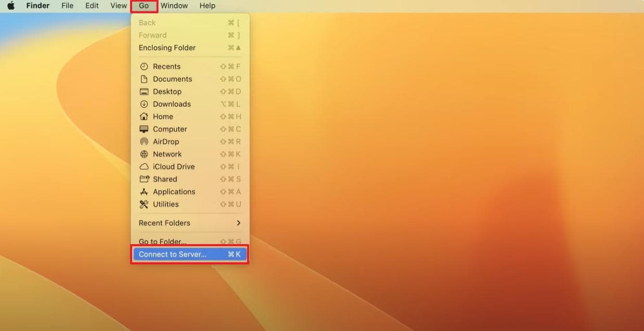Open the Edit menu
This screenshot has width=644, height=331.
point(92,6)
